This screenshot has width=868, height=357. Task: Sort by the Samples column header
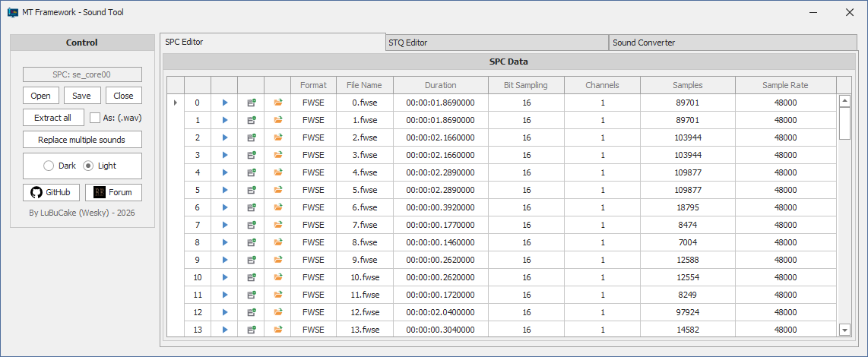point(688,85)
